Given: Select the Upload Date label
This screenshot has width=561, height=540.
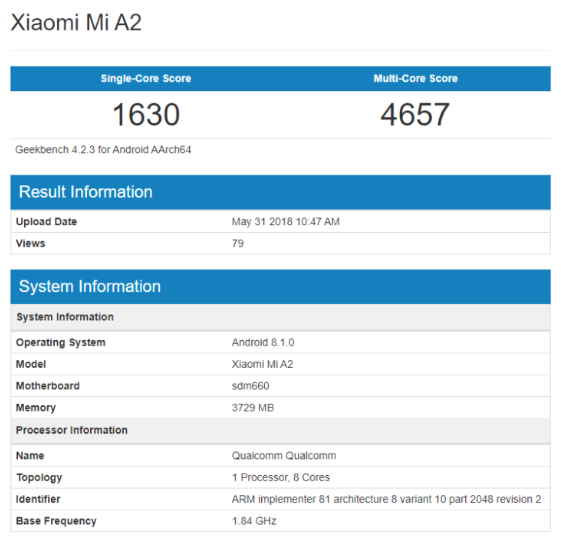Looking at the screenshot, I should tap(47, 222).
